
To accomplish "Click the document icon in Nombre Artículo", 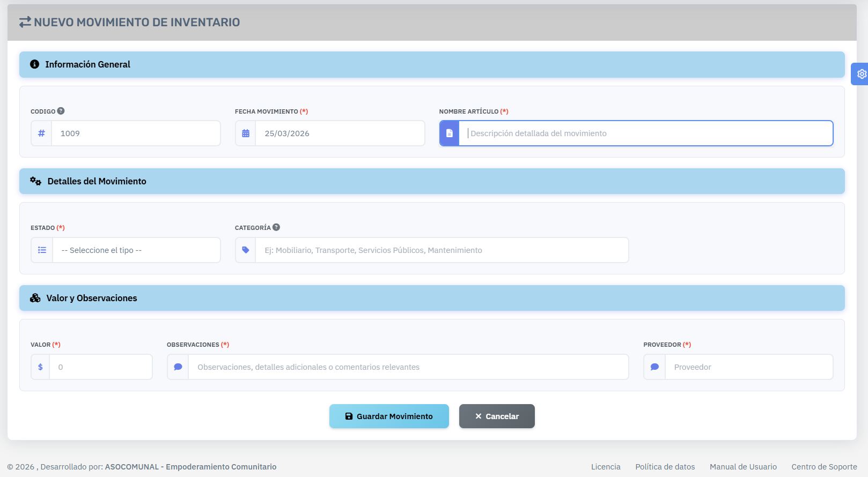I will point(450,133).
